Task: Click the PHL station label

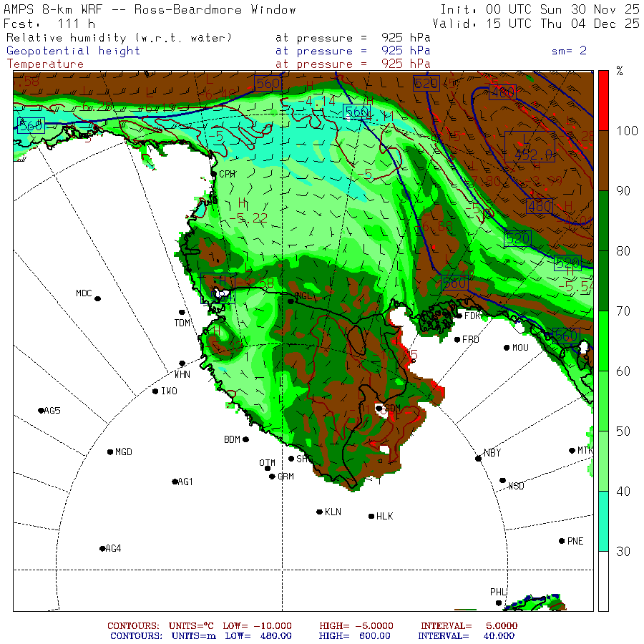Action: click(x=498, y=592)
